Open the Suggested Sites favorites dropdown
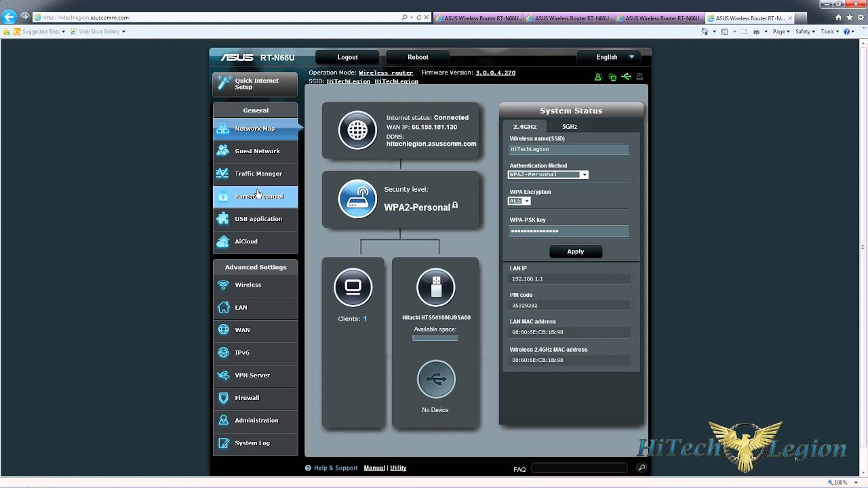 41,32
